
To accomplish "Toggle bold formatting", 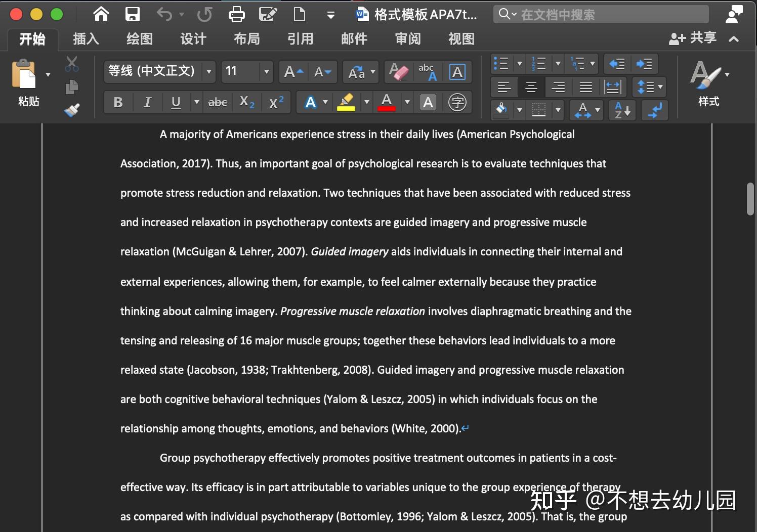I will (118, 102).
